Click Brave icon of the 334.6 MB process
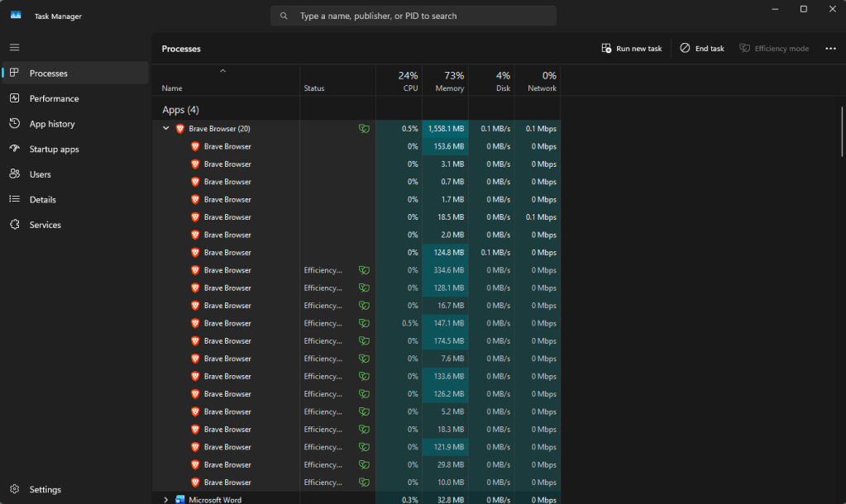Viewport: 846px width, 504px height. 195,270
